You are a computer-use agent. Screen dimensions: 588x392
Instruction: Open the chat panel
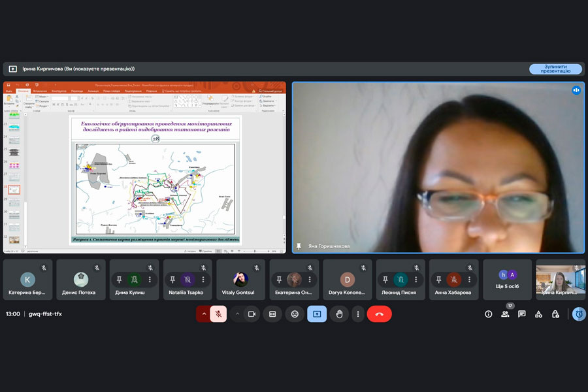coord(522,314)
